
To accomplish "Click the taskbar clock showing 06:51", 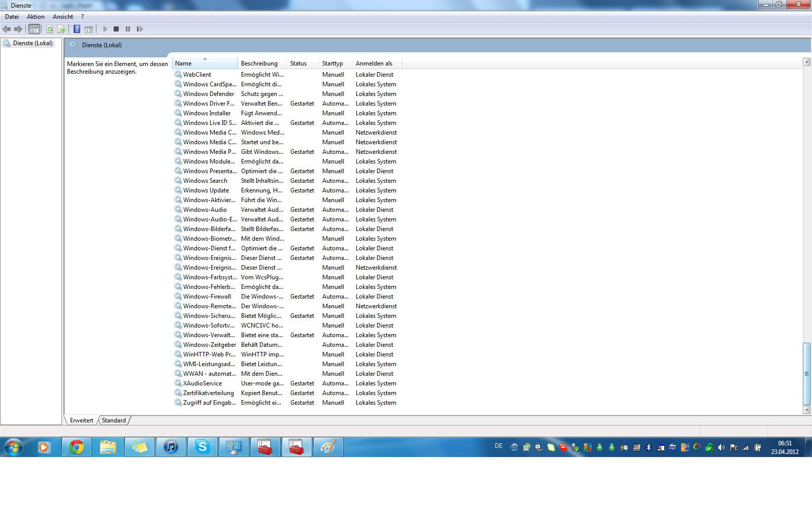I will coord(785,447).
